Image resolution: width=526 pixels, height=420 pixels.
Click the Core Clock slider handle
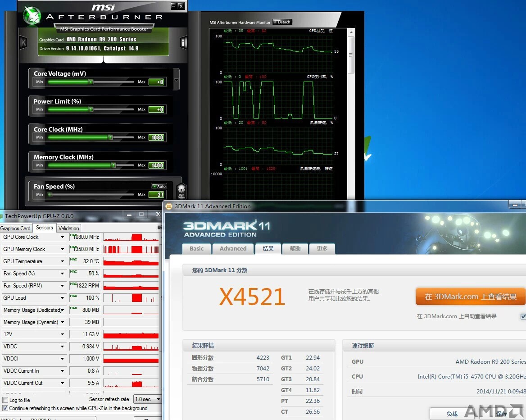[110, 137]
